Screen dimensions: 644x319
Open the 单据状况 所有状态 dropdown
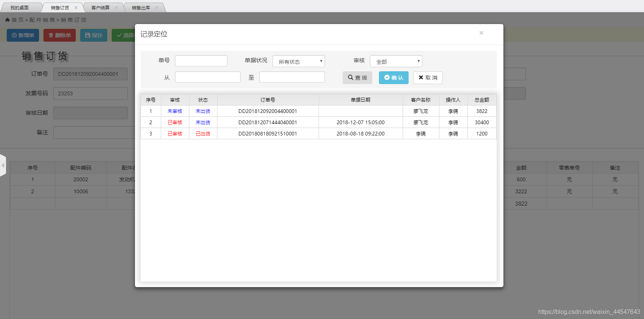299,61
